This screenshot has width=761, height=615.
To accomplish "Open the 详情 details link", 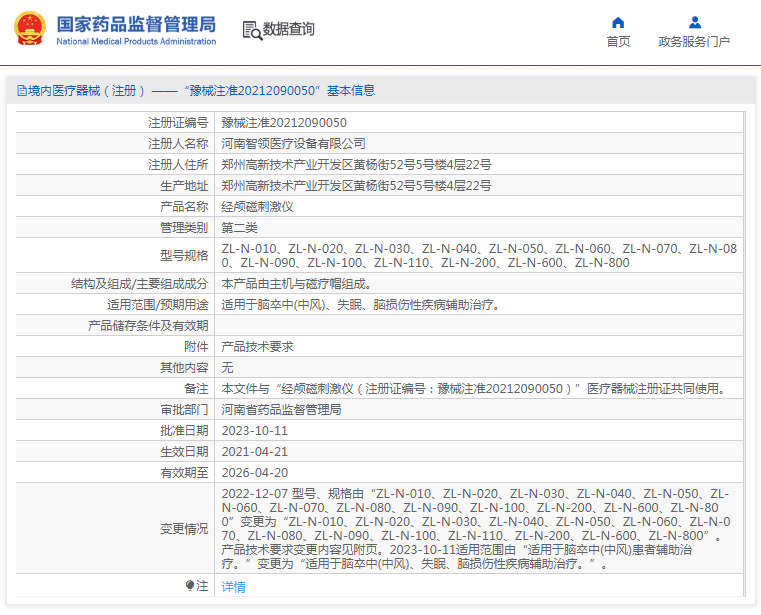I will click(233, 587).
